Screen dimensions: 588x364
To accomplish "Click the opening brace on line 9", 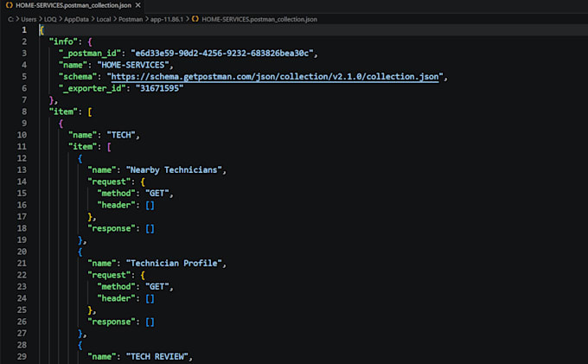I will [x=61, y=124].
